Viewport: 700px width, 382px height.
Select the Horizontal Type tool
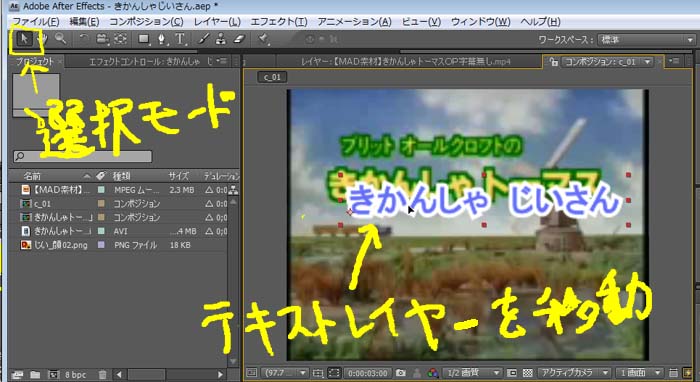pyautogui.click(x=180, y=39)
